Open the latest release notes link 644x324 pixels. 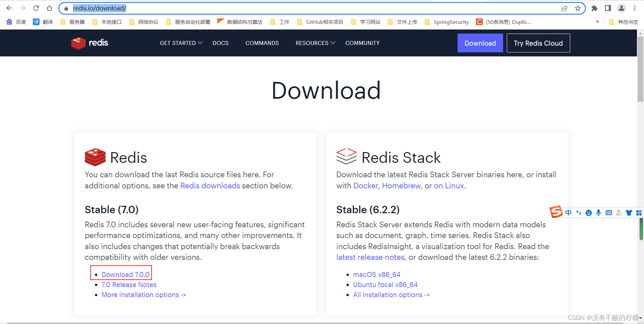pos(371,257)
